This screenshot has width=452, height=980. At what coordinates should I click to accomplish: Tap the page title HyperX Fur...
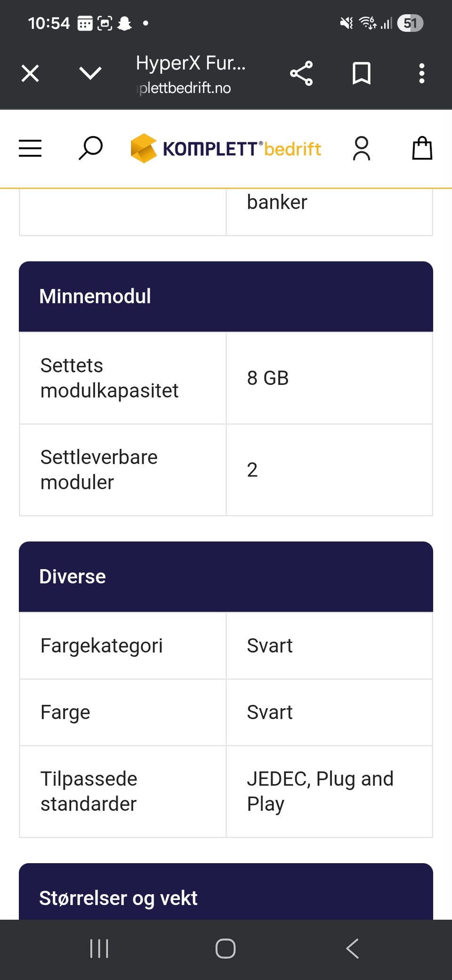click(191, 63)
